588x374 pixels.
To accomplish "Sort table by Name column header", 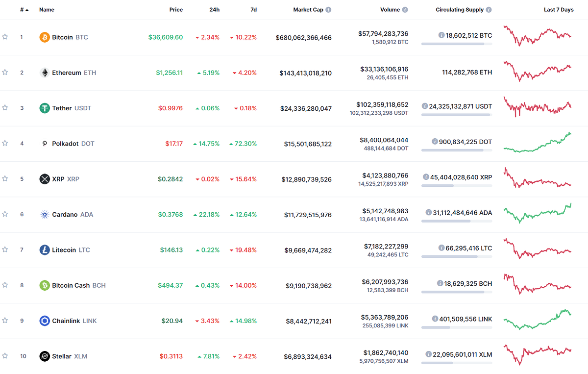I will click(x=47, y=10).
